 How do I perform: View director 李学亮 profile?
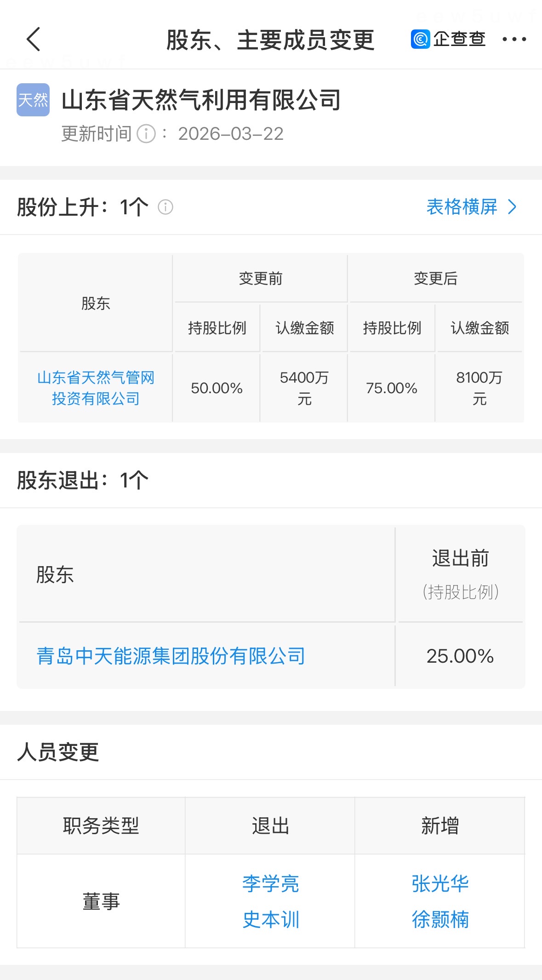270,883
